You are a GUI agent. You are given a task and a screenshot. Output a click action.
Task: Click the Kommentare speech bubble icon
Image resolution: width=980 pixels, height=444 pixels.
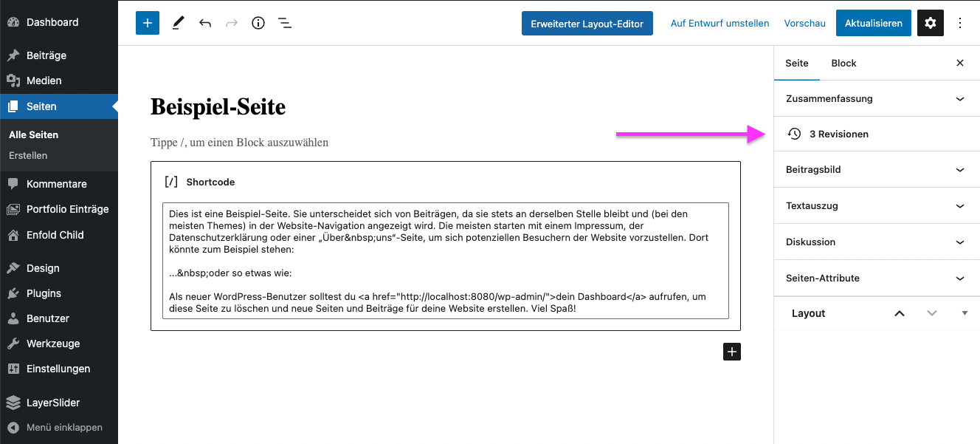point(13,184)
